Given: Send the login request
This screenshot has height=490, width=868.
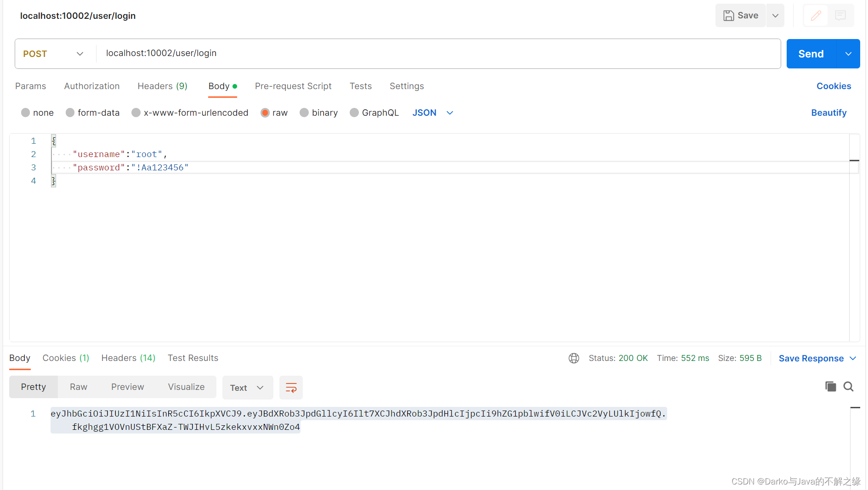Looking at the screenshot, I should (811, 53).
